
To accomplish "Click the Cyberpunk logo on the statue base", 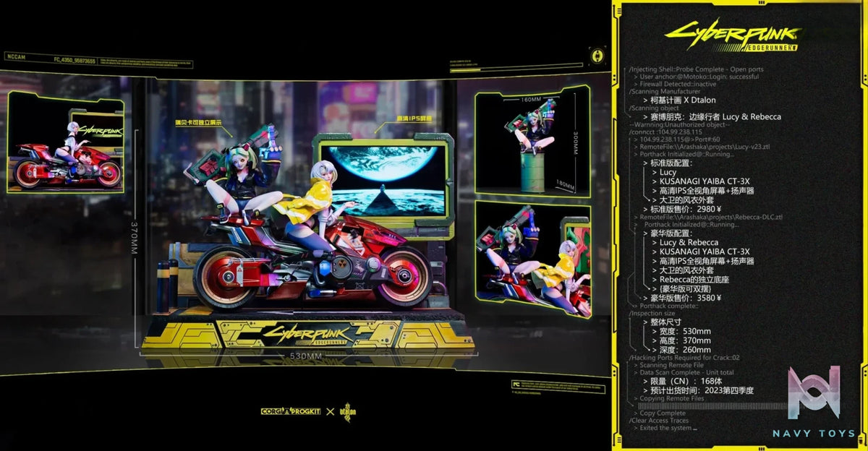I will 308,335.
